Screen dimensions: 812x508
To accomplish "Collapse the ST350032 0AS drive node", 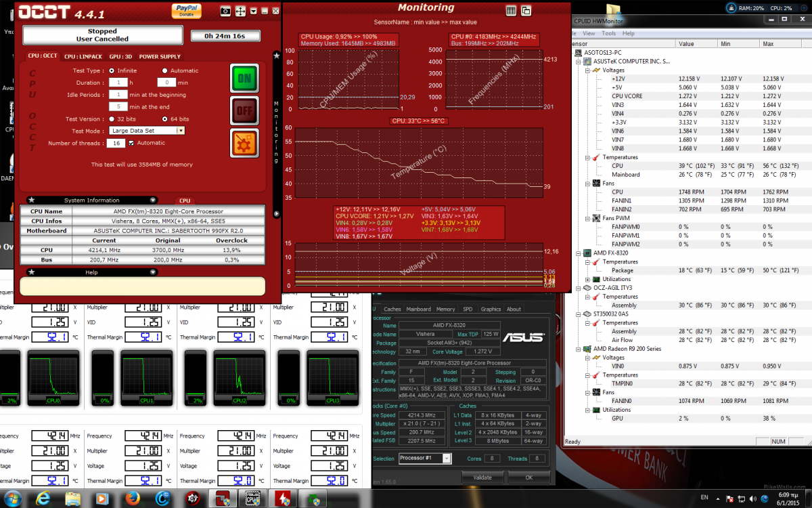I will click(x=579, y=314).
